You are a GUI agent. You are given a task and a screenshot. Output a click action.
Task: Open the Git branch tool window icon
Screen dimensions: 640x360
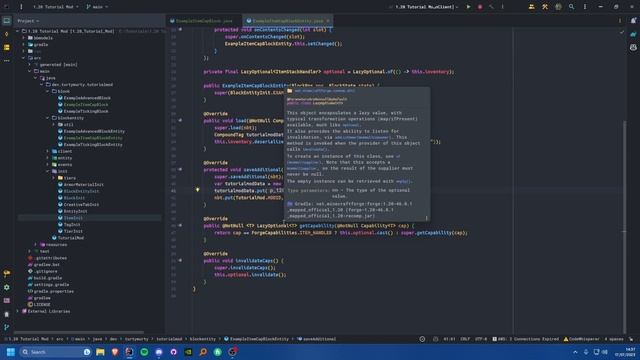pos(7,327)
